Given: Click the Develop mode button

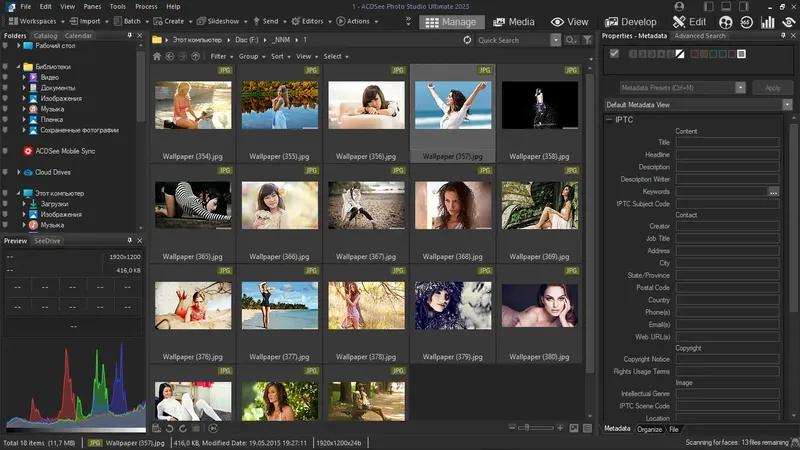Looking at the screenshot, I should [629, 21].
